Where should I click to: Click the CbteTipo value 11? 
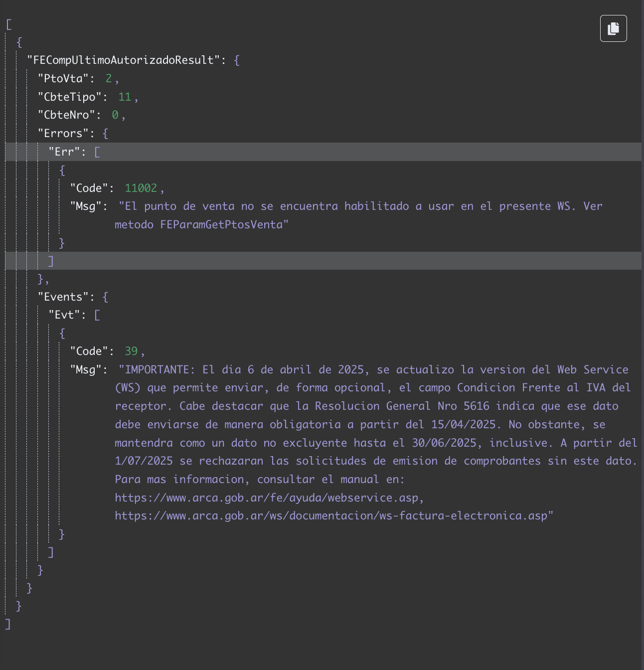[125, 97]
